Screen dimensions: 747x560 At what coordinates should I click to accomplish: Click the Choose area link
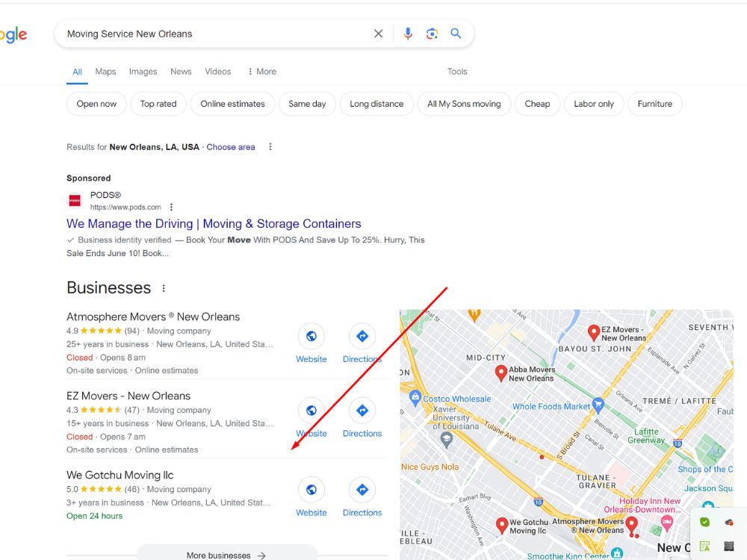point(231,147)
